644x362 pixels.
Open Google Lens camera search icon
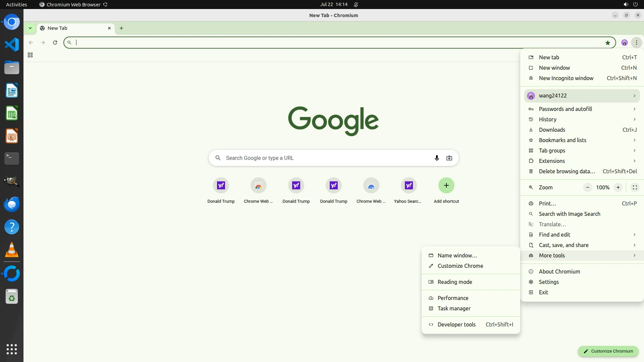[x=449, y=158]
